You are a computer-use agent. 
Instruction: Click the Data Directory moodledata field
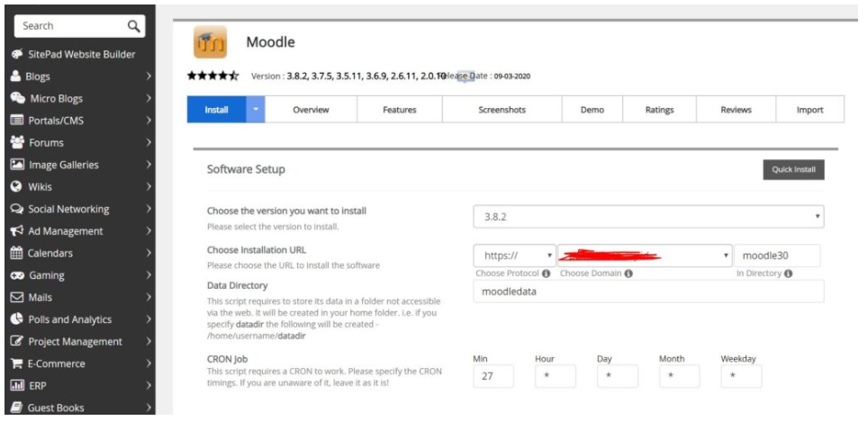(x=648, y=291)
